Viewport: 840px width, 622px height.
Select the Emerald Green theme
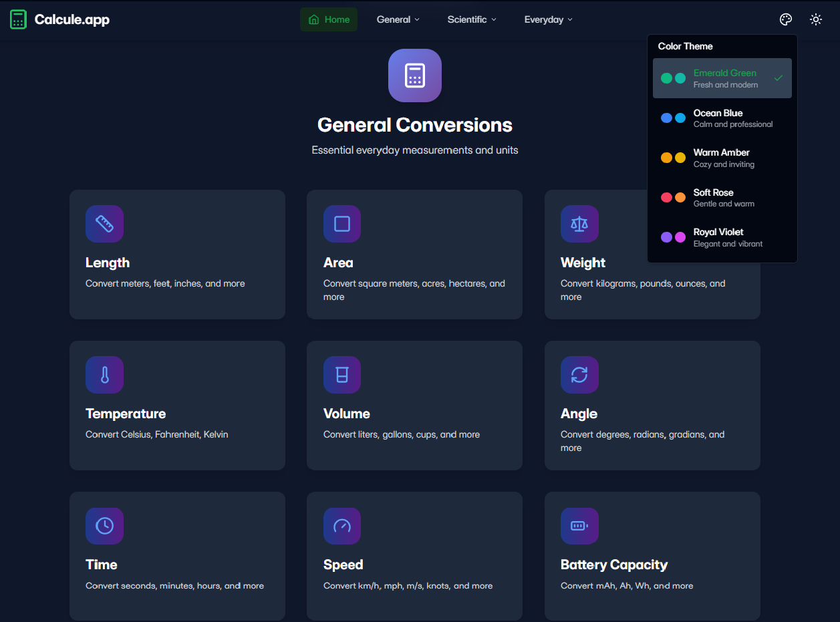(x=722, y=78)
